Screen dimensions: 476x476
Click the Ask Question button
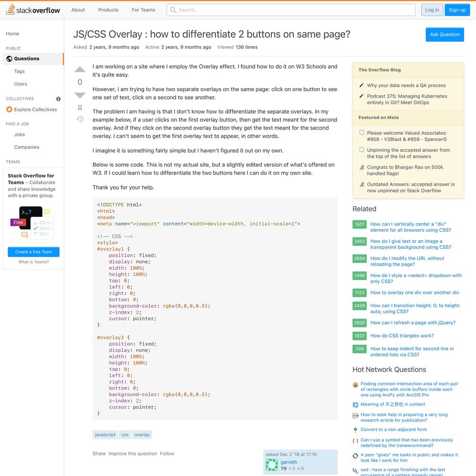pos(445,35)
